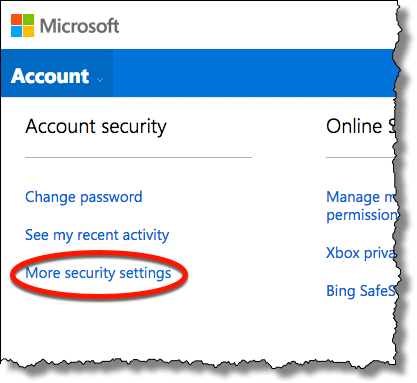This screenshot has width=417, height=383.
Task: Open the Xbox privacy link
Action: point(361,253)
